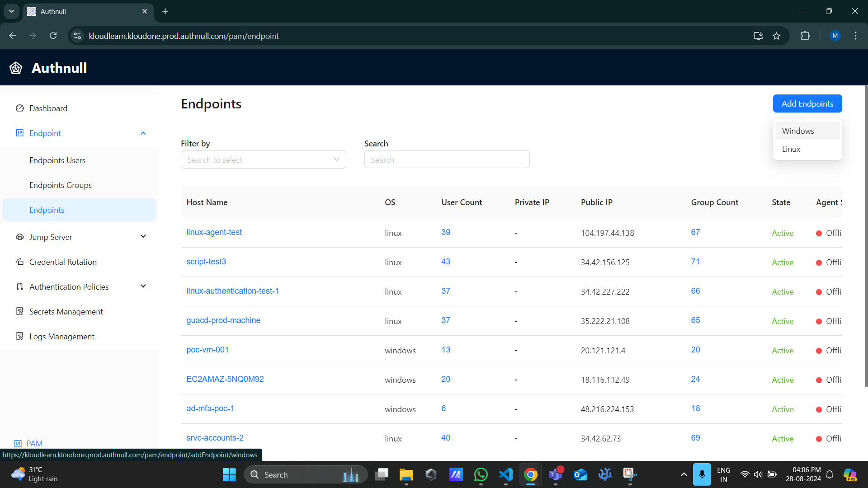Open the linux-agent-test host link
868x488 pixels.
214,232
